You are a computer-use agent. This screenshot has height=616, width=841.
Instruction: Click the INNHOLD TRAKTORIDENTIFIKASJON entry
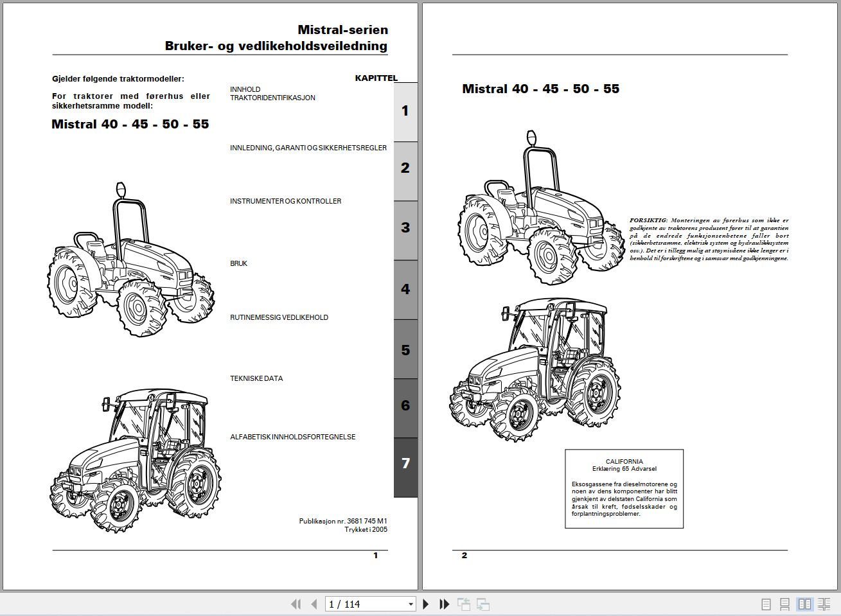(x=272, y=94)
